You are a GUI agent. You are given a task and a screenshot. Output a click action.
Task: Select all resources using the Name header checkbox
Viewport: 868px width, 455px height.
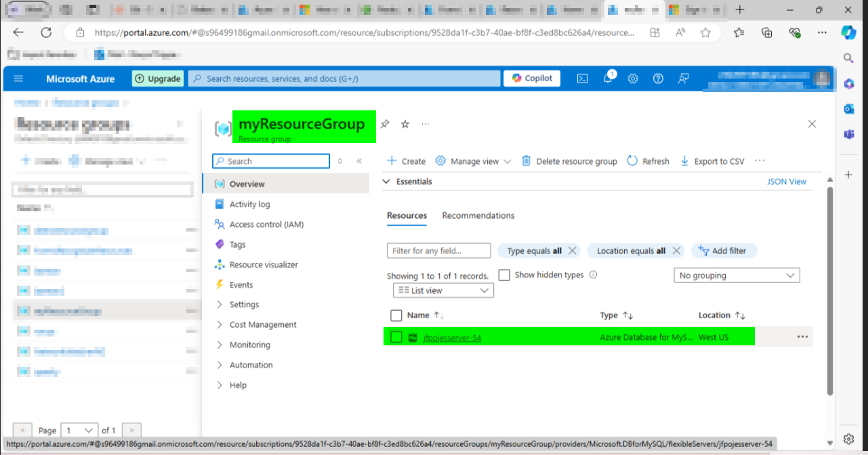[x=396, y=315]
